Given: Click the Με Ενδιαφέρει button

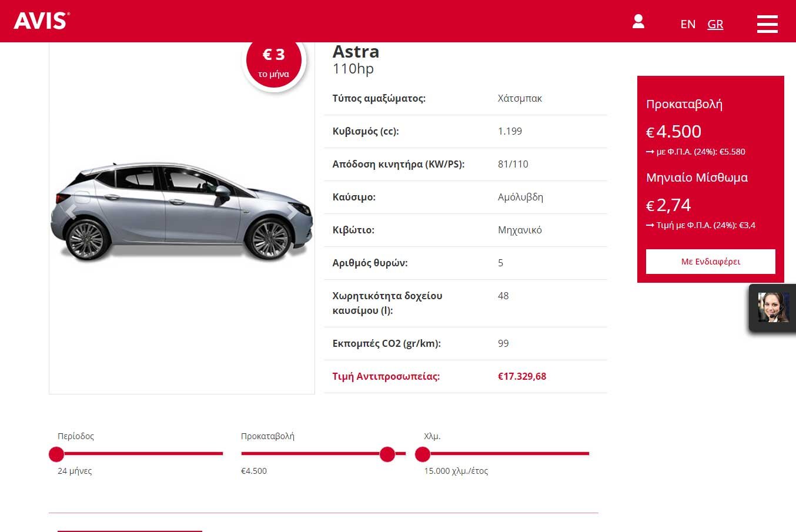Looking at the screenshot, I should pos(711,262).
